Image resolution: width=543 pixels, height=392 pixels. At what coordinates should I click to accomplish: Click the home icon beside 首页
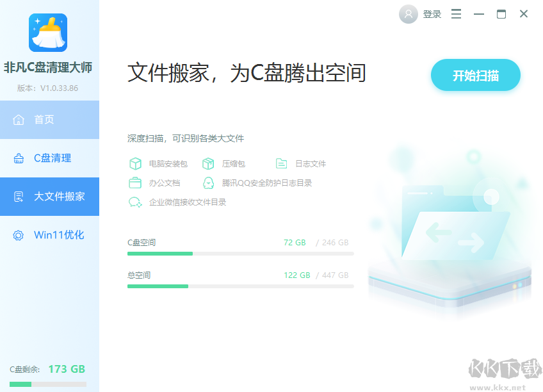[19, 120]
